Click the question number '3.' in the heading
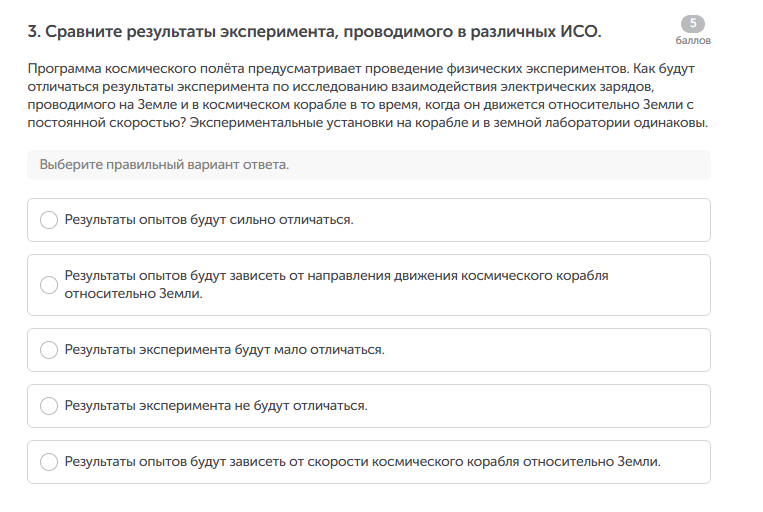Image resolution: width=763 pixels, height=512 pixels. click(34, 32)
